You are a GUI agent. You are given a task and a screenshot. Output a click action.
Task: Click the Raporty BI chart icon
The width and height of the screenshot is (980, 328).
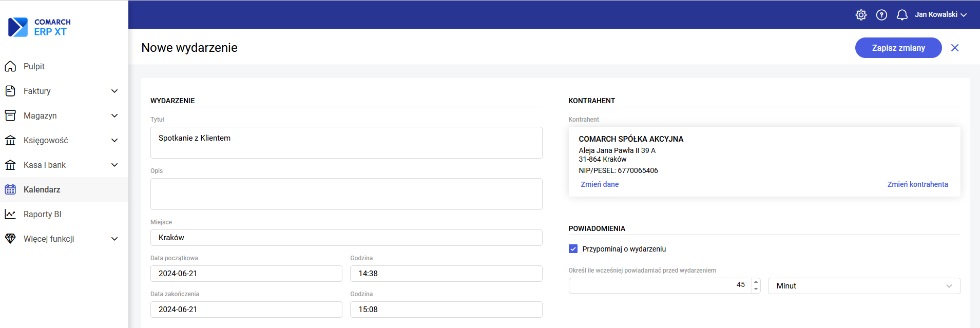(x=10, y=214)
